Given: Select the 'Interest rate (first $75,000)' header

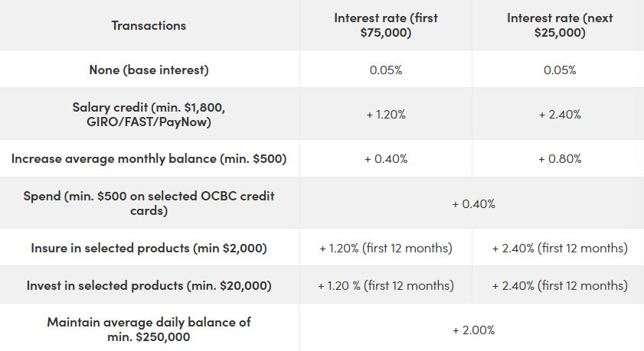Looking at the screenshot, I should (x=385, y=25).
